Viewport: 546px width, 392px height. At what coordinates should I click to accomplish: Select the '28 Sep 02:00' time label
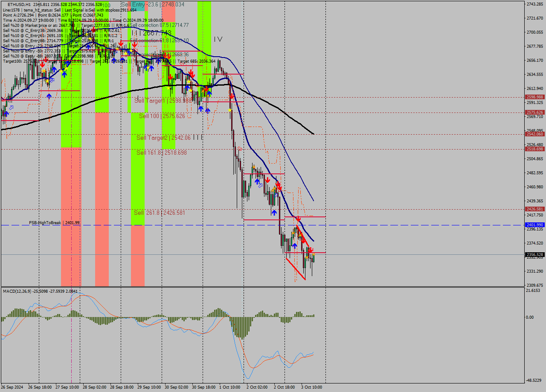pos(94,387)
